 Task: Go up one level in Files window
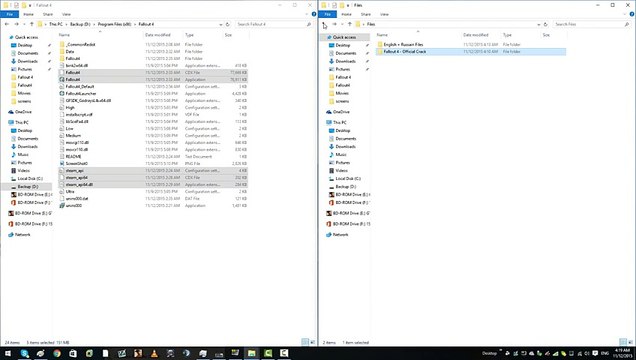(x=350, y=24)
